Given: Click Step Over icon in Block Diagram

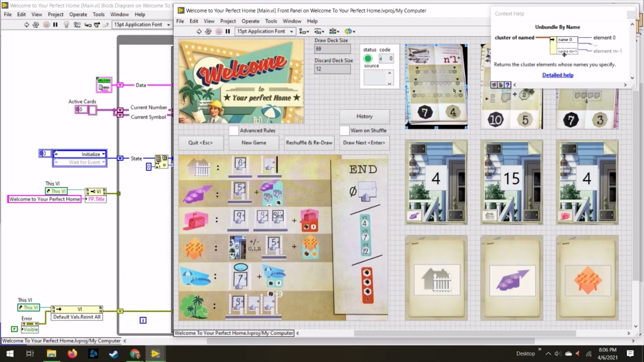Looking at the screenshot, I should pyautogui.click(x=98, y=25).
